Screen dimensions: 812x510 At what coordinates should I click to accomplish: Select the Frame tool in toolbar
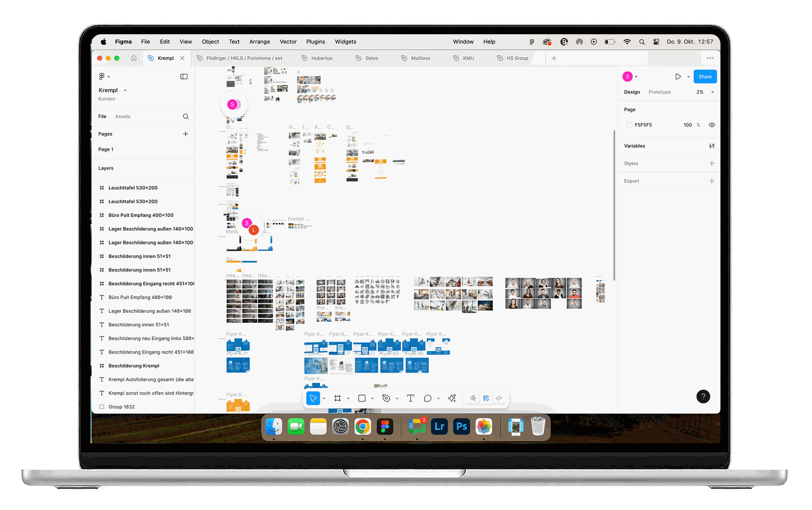point(337,398)
